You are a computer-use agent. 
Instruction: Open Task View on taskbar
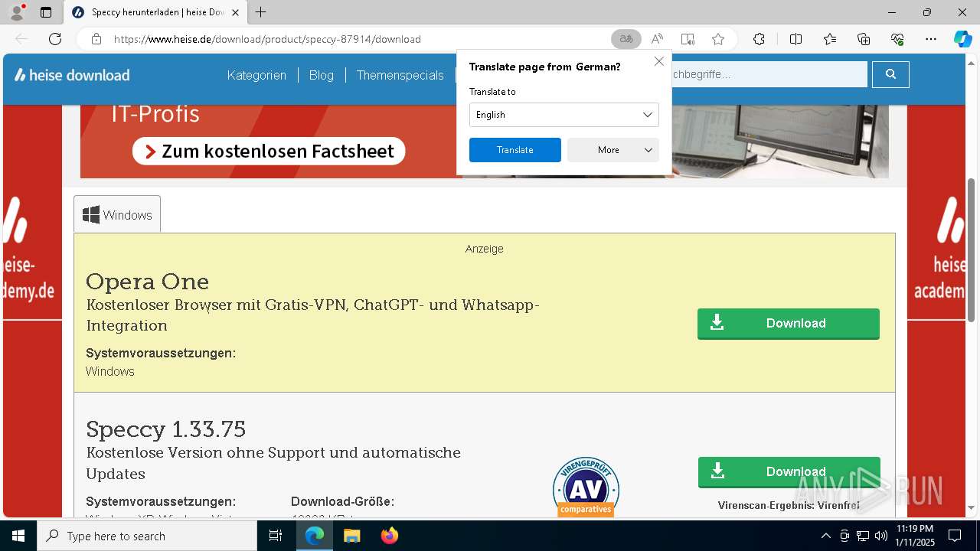[276, 536]
